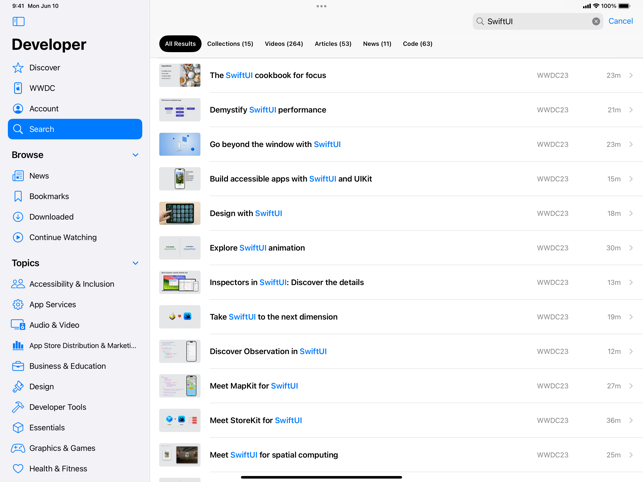Screen dimensions: 643x482
Task: Collapse the Browse section
Action: point(135,155)
